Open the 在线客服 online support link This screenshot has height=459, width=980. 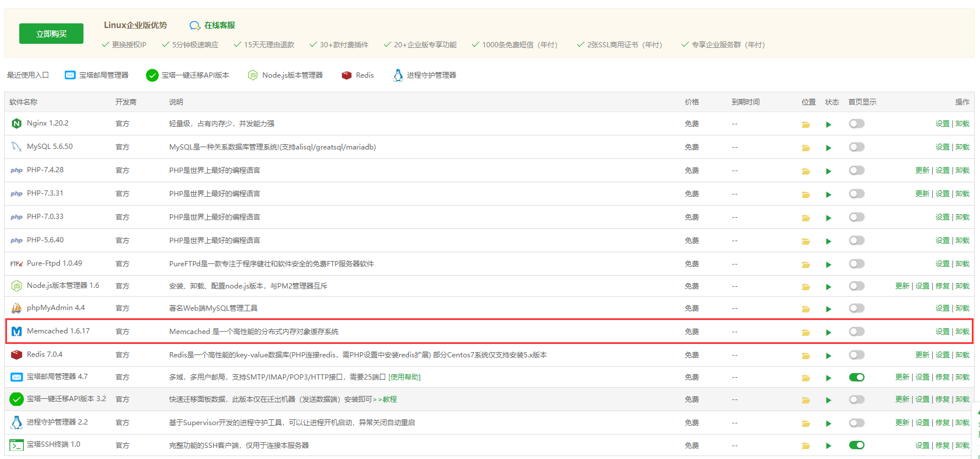coord(219,26)
